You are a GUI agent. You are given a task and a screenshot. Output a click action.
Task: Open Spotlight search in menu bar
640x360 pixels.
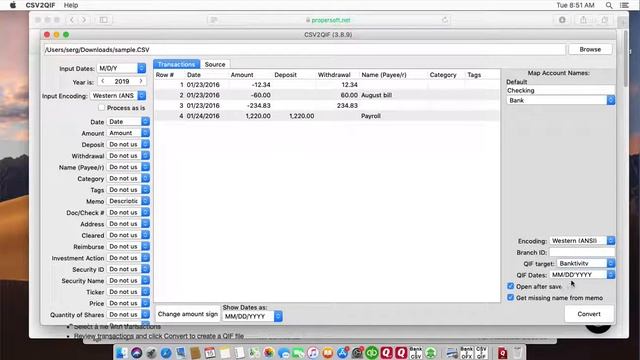pyautogui.click(x=609, y=5)
